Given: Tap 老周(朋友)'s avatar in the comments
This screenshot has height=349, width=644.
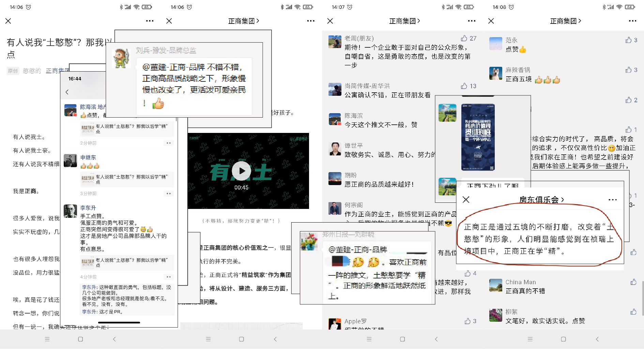Looking at the screenshot, I should coord(335,42).
